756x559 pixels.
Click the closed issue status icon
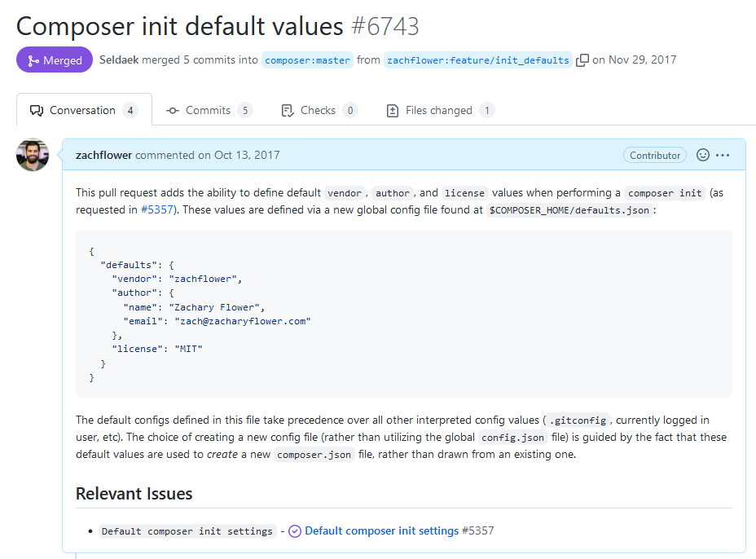[295, 531]
